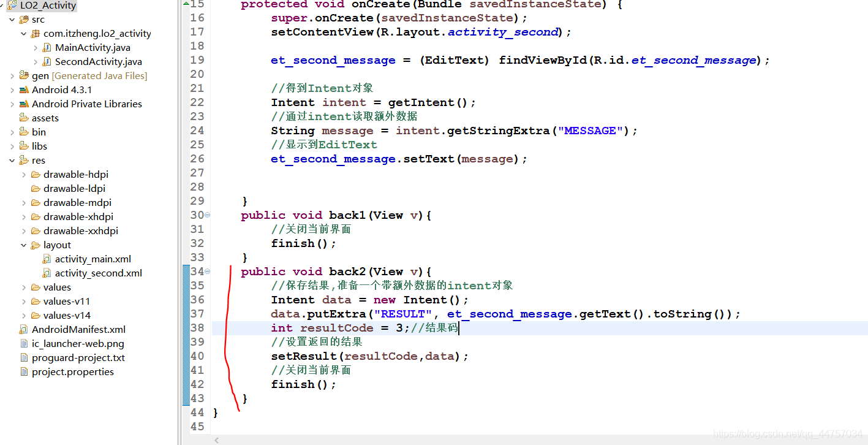Click the "MESSAGE" string literal
The height and width of the screenshot is (445, 868).
pos(591,131)
